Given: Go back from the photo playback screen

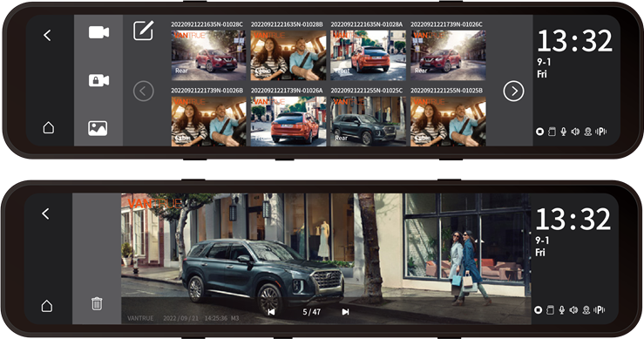Looking at the screenshot, I should [45, 214].
